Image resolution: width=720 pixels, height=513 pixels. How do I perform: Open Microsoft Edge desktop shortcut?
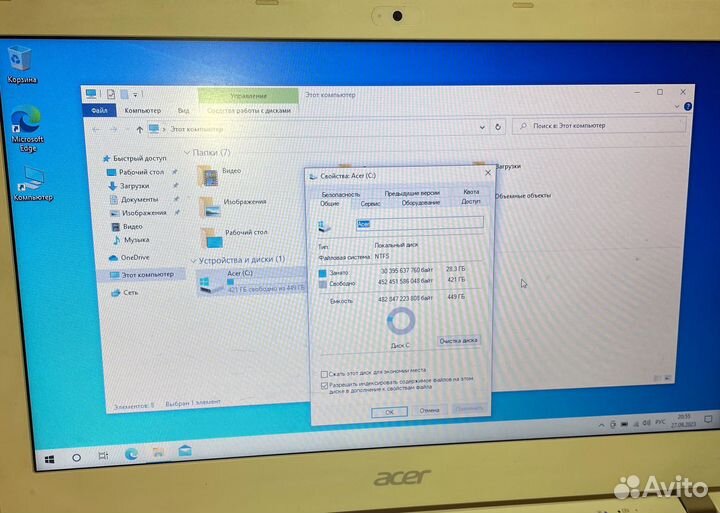tap(27, 130)
